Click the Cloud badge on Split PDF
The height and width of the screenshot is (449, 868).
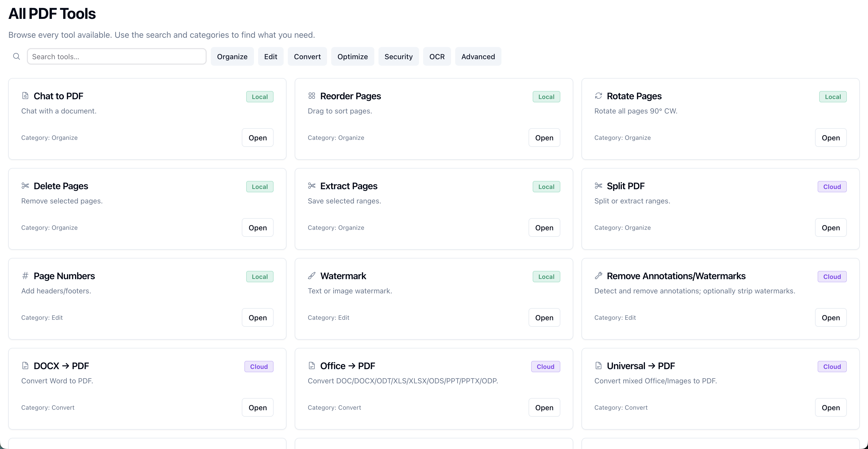832,186
